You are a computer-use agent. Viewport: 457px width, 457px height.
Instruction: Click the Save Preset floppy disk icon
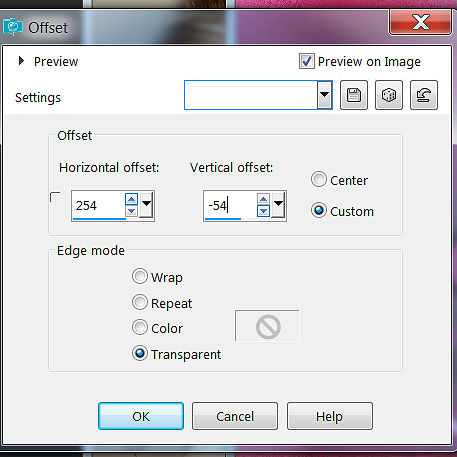pos(354,95)
